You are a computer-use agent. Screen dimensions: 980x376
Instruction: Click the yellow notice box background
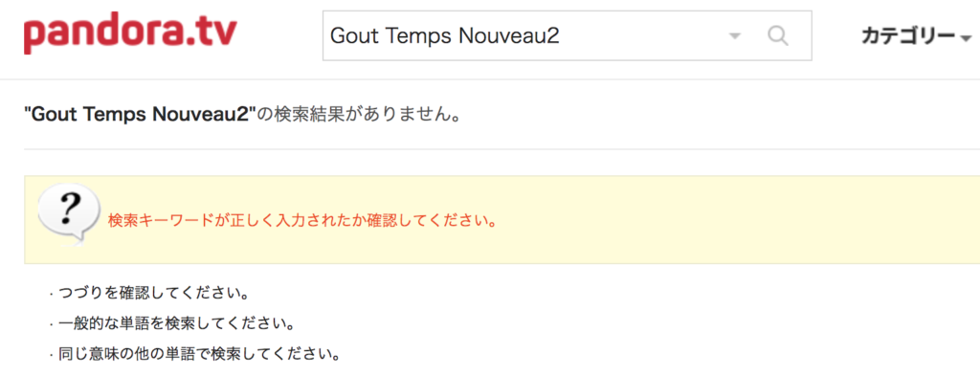687,220
